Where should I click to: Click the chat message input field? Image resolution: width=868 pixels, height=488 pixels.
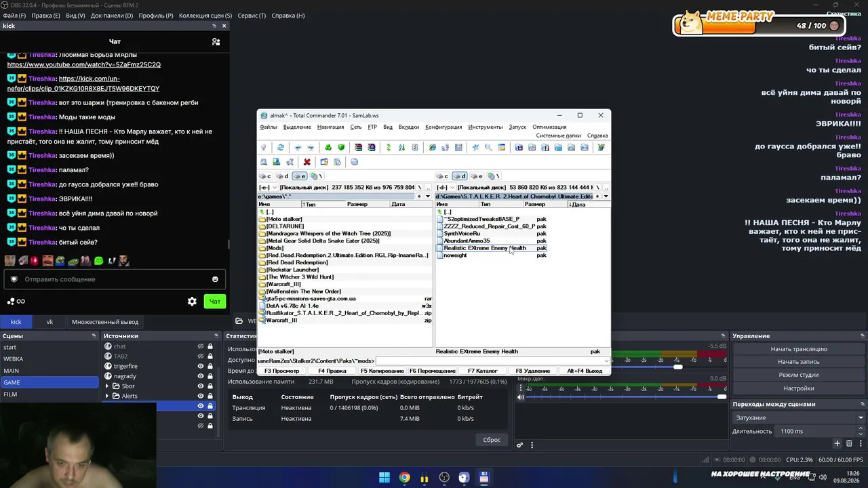pyautogui.click(x=115, y=279)
